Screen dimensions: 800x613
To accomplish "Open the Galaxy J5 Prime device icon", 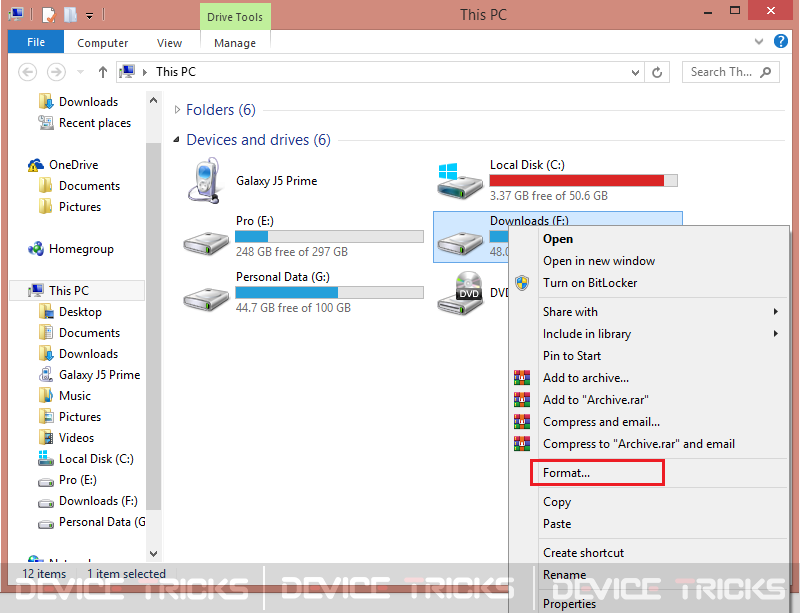I will [x=205, y=181].
